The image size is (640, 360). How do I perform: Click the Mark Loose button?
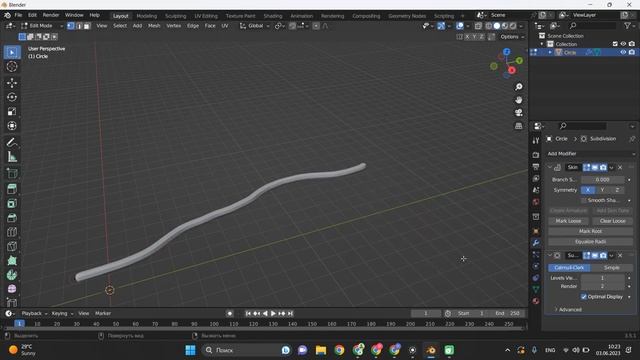568,221
